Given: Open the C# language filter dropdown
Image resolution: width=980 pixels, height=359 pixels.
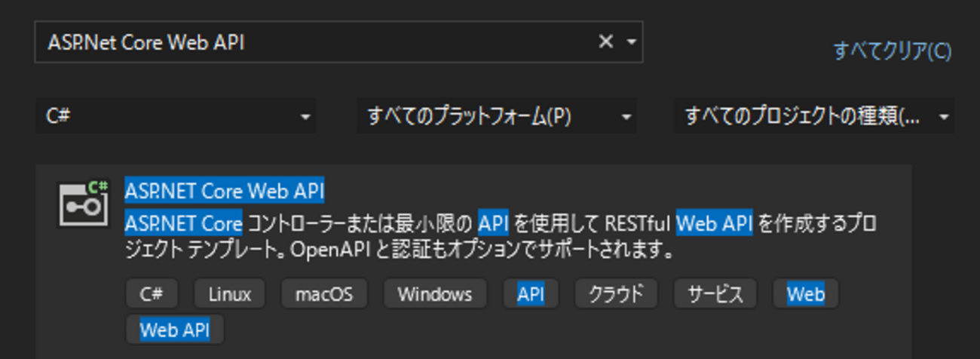Looking at the screenshot, I should (175, 116).
